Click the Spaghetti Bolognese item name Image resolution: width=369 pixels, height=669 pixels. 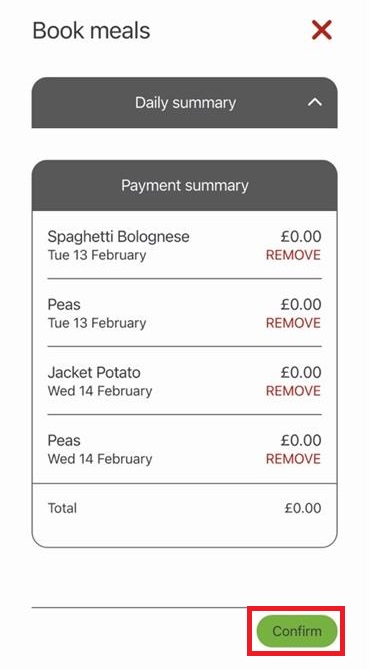(119, 236)
